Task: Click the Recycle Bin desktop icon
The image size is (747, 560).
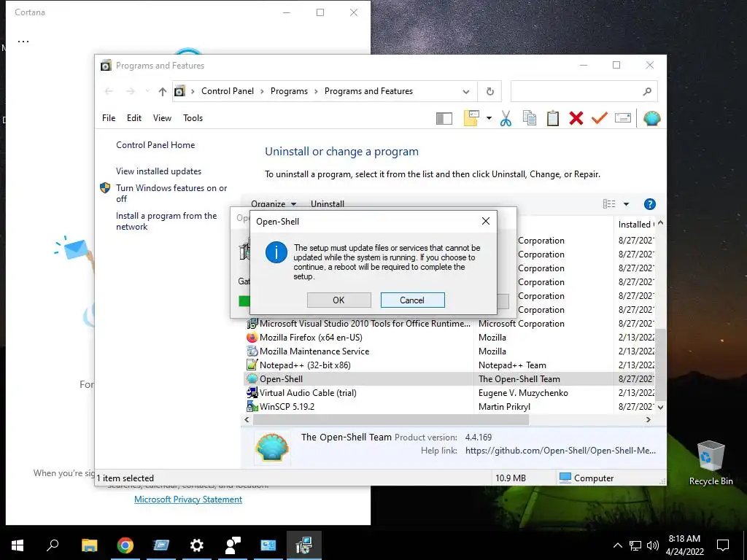Action: click(x=711, y=463)
